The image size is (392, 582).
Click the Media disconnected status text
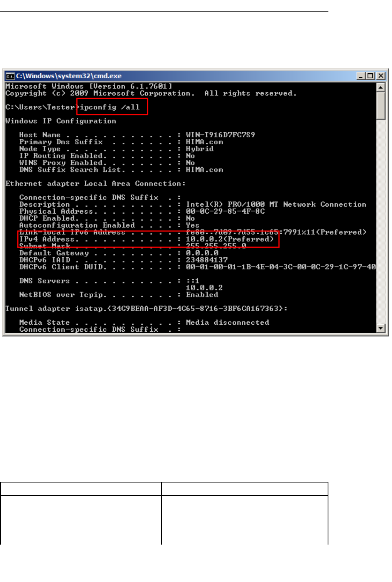coord(227,322)
